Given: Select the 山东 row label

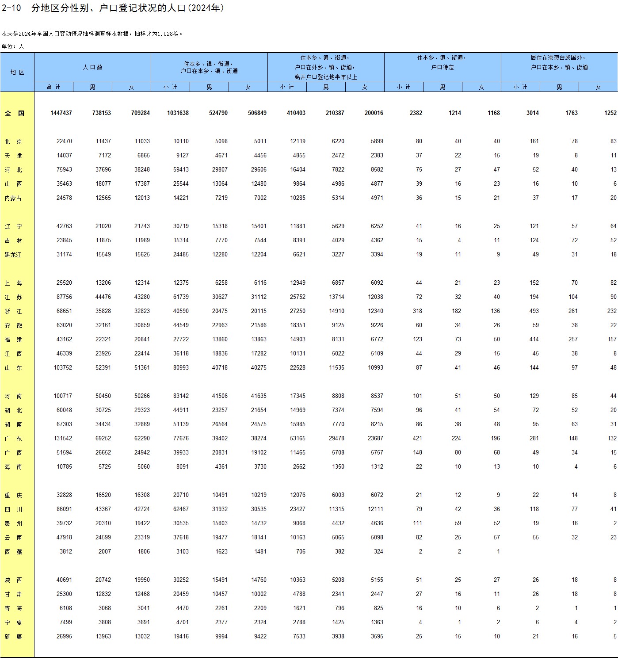Looking at the screenshot, I should (13, 368).
